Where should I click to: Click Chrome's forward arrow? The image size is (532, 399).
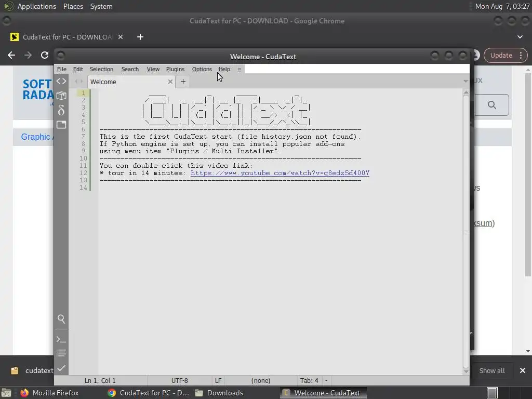[28, 55]
